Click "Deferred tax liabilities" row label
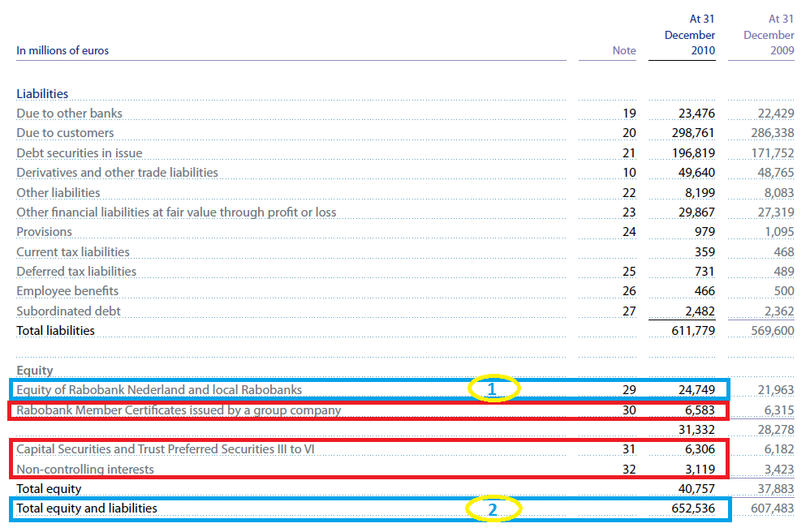The image size is (810, 532). (76, 272)
